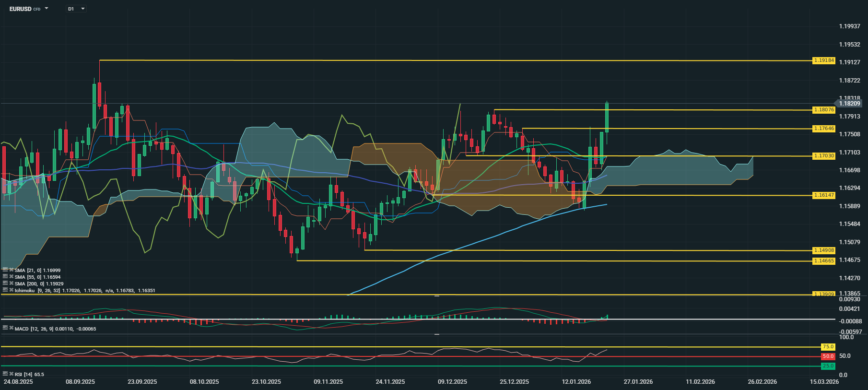Viewport: 868px width, 390px height.
Task: Select the 1.19184 horizontal line label
Action: [824, 61]
